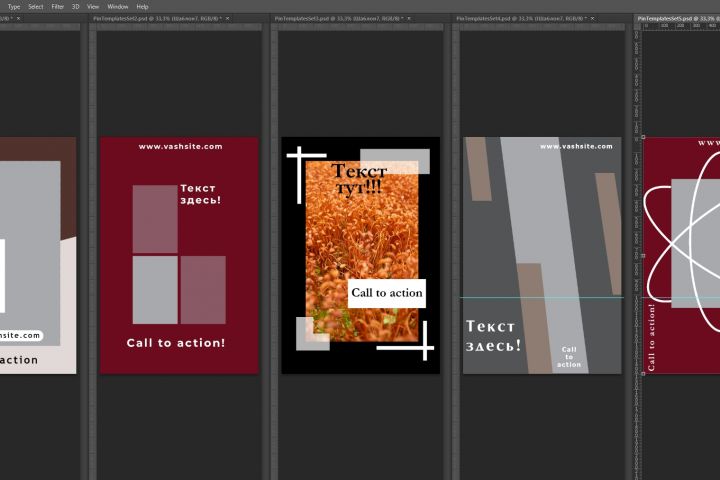The width and height of the screenshot is (720, 480).
Task: Click vertical 'Call to action!' text in Set5 template
Action: (x=651, y=337)
